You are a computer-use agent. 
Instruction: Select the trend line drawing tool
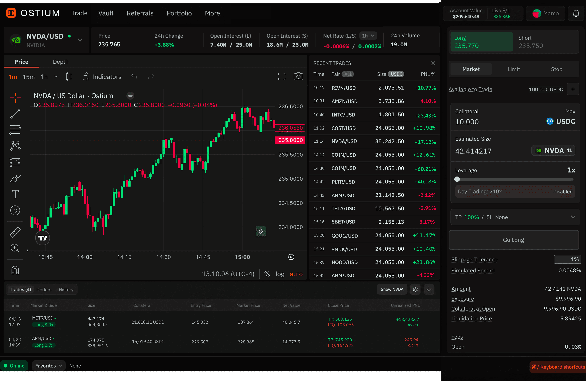[15, 113]
